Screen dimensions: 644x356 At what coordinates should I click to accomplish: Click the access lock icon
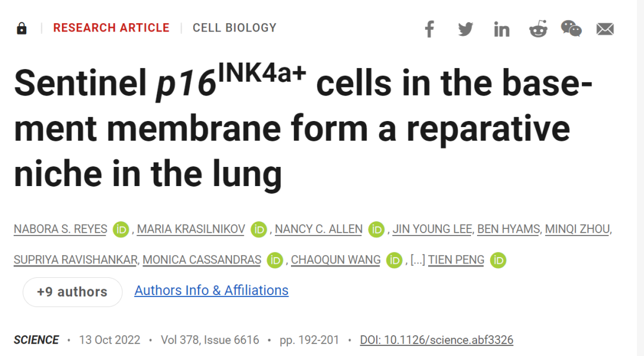(x=21, y=28)
